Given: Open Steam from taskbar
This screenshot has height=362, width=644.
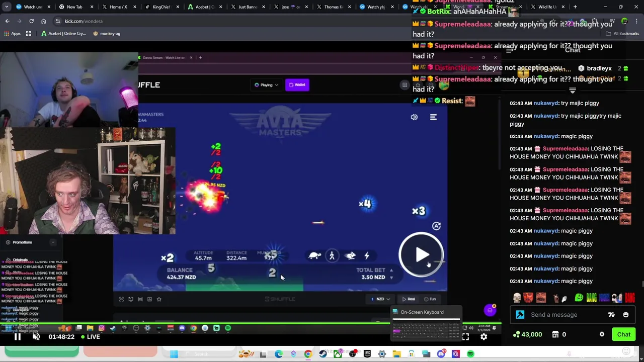Looking at the screenshot, I should tap(323, 354).
